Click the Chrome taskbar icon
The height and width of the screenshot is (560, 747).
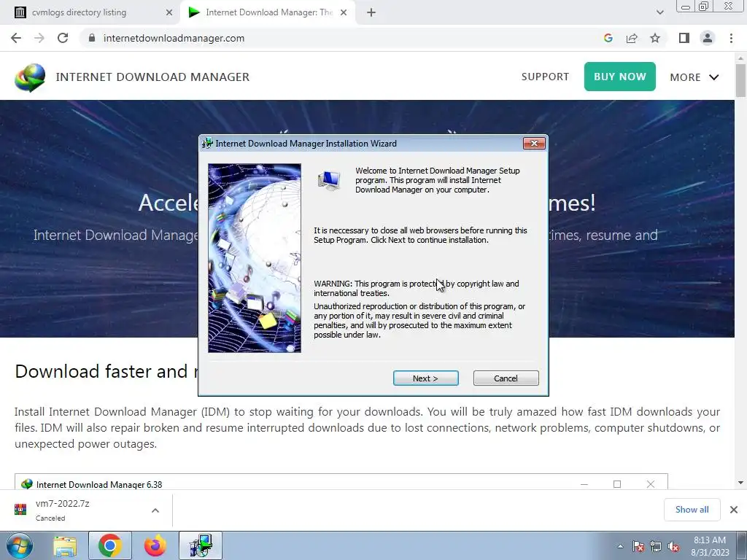tap(109, 545)
